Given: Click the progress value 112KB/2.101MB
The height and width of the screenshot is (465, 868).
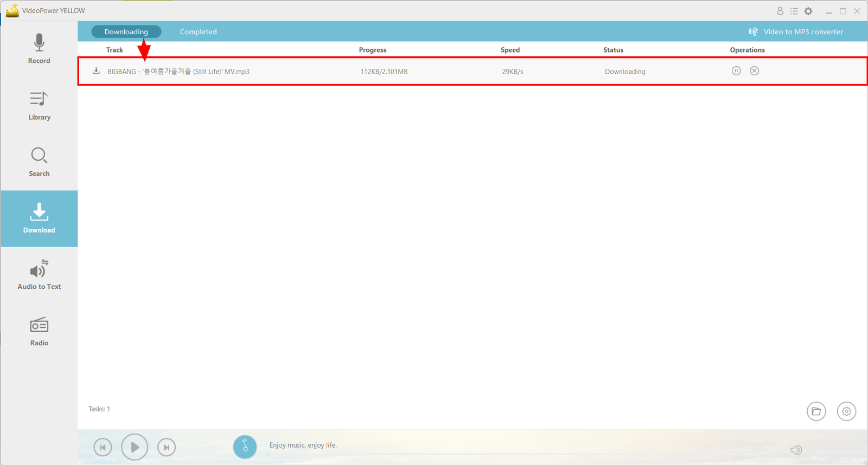Looking at the screenshot, I should point(384,72).
